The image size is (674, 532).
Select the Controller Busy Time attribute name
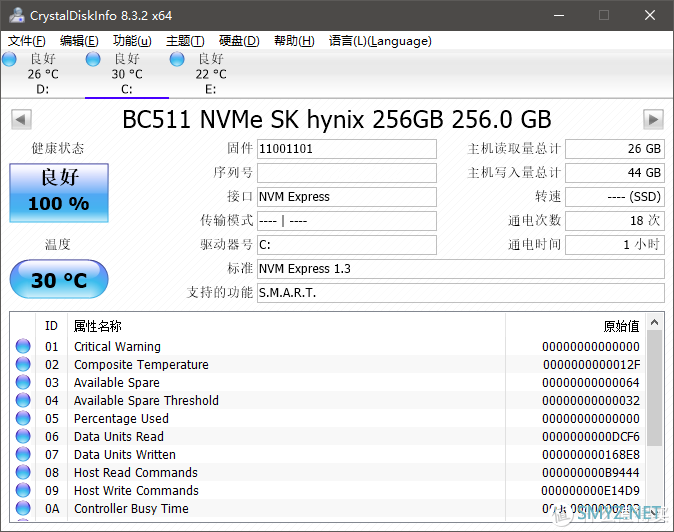click(x=131, y=509)
